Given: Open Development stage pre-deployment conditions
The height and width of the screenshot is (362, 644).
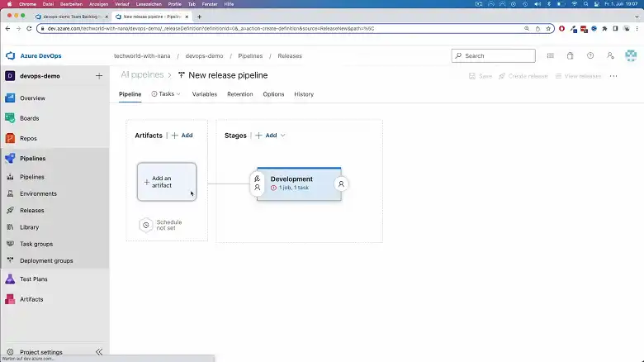Looking at the screenshot, I should (257, 183).
